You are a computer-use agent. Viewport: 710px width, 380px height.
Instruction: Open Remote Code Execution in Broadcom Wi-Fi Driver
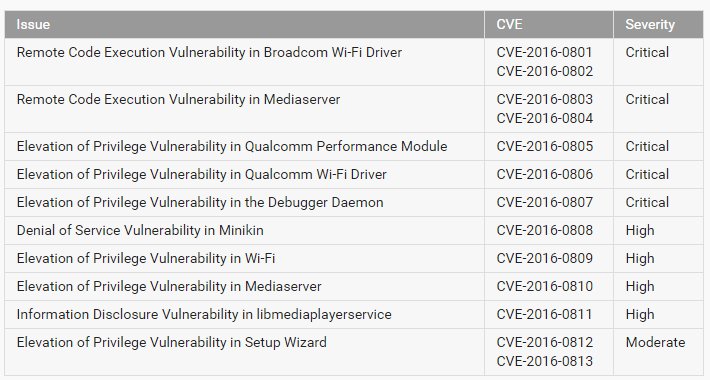(209, 53)
